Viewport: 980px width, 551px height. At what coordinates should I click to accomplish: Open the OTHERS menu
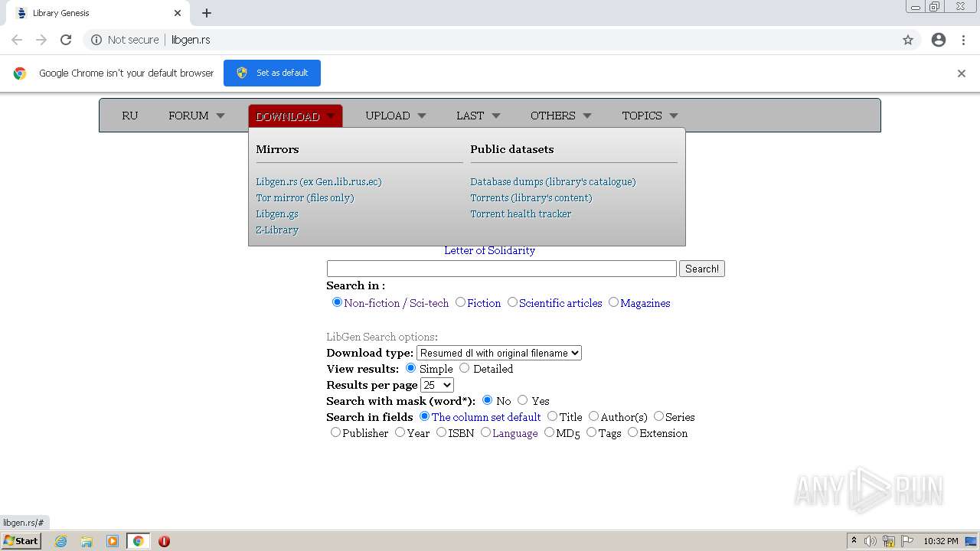pos(561,116)
